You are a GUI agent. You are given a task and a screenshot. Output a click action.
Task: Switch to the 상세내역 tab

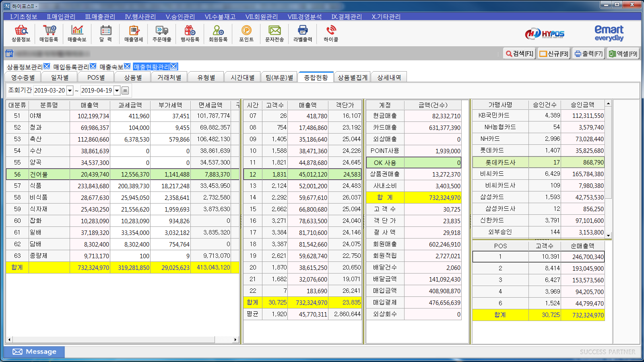pos(389,77)
